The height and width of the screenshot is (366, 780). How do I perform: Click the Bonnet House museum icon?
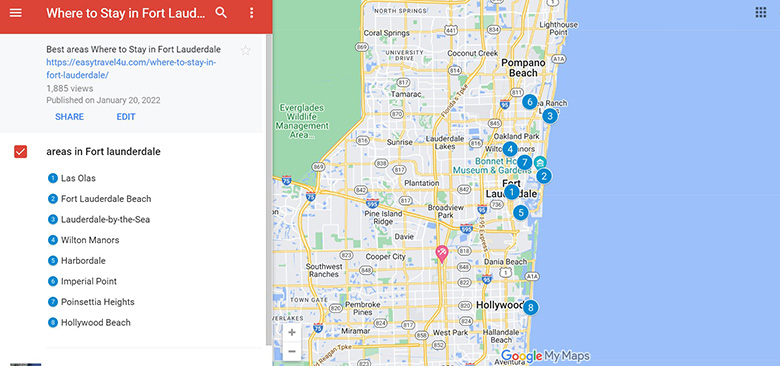coord(540,162)
